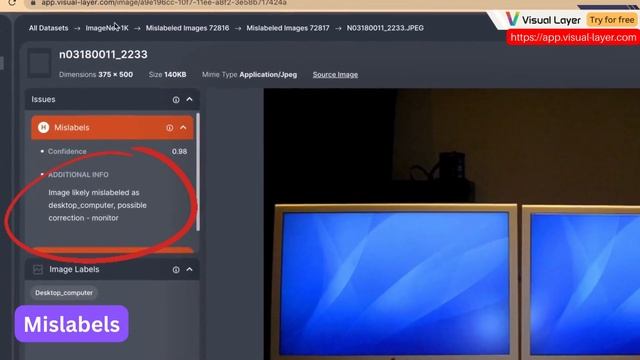Click the H badge icon on Mislabels
The width and height of the screenshot is (640, 360).
[x=43, y=127]
